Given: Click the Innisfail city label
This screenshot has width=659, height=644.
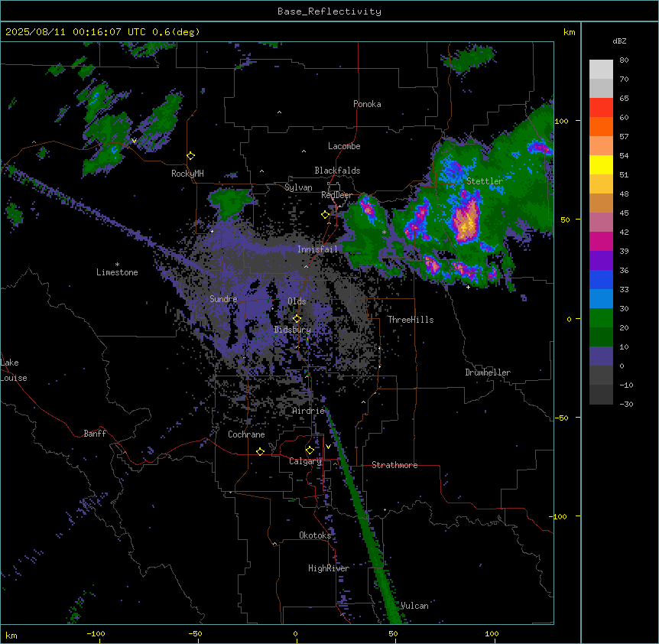Looking at the screenshot, I should click(317, 249).
